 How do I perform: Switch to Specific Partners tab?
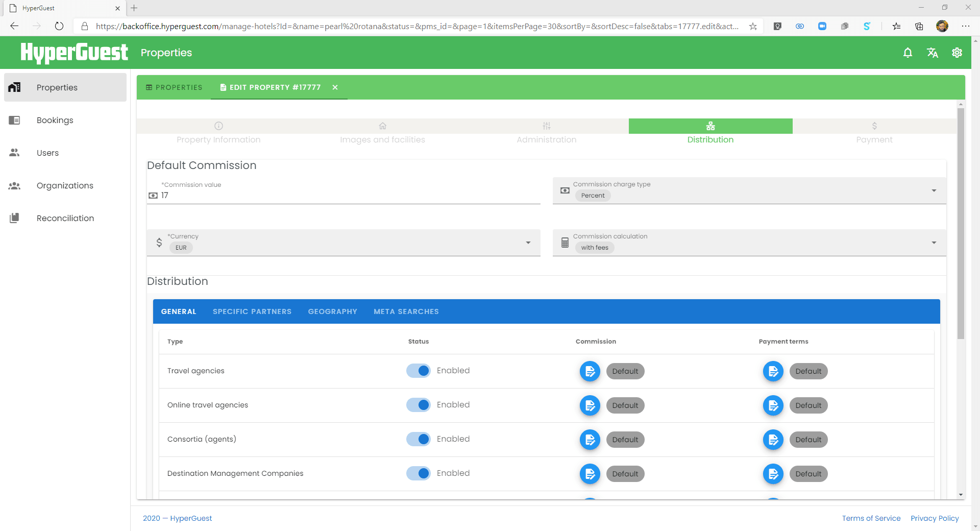tap(252, 311)
